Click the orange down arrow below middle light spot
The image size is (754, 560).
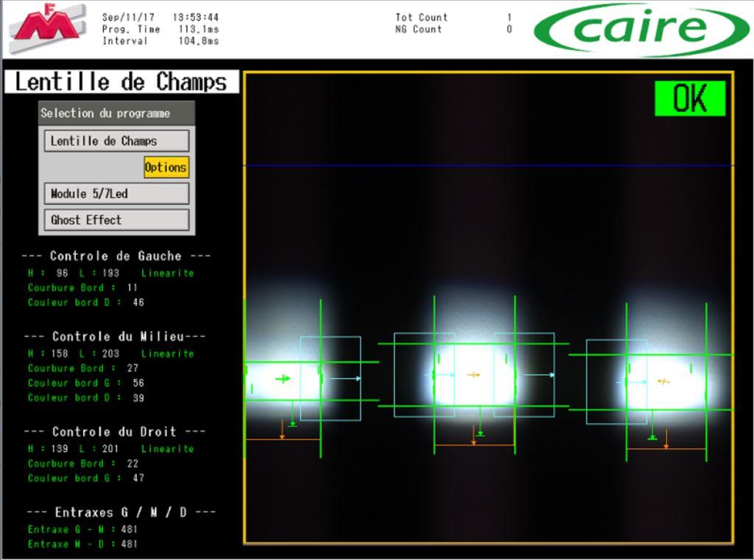473,440
